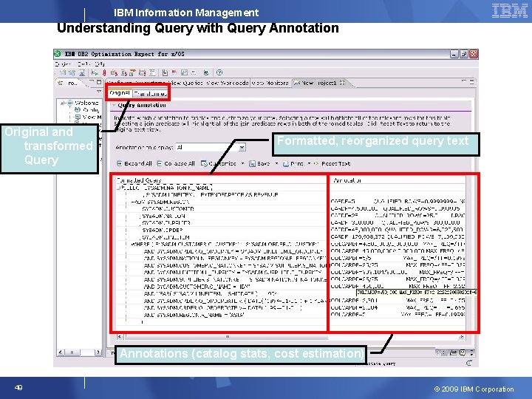Select the Original query tab
Screen dimensions: 532x399
pyautogui.click(x=120, y=92)
